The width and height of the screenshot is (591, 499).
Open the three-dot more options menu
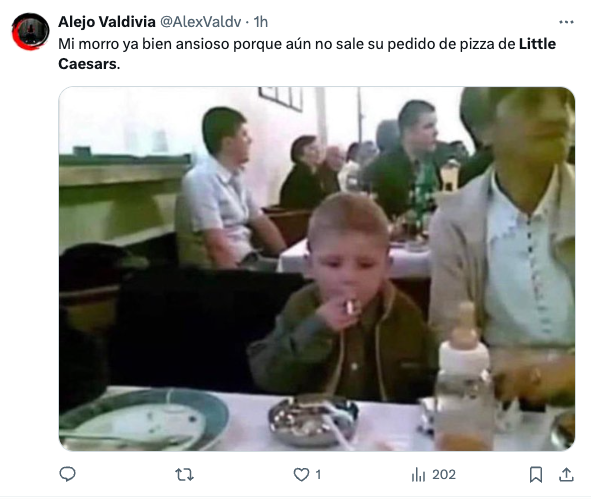[566, 22]
